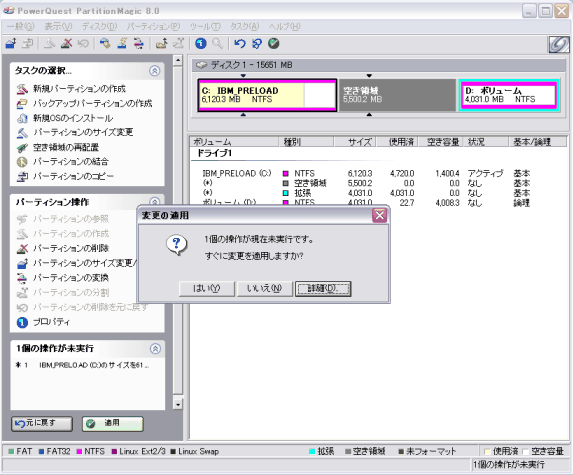The image size is (573, 475).
Task: Click the Copy partition toolbar icon
Action: click(x=27, y=43)
